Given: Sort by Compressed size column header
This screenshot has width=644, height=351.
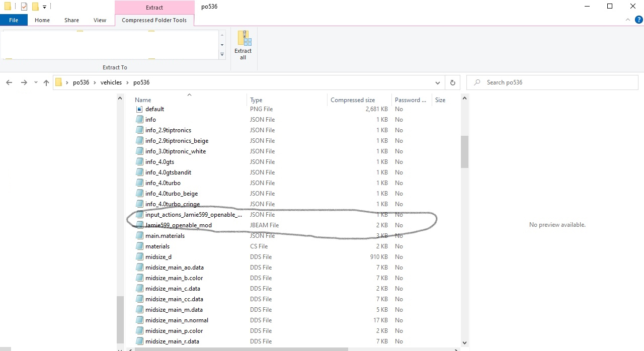Looking at the screenshot, I should click(353, 100).
